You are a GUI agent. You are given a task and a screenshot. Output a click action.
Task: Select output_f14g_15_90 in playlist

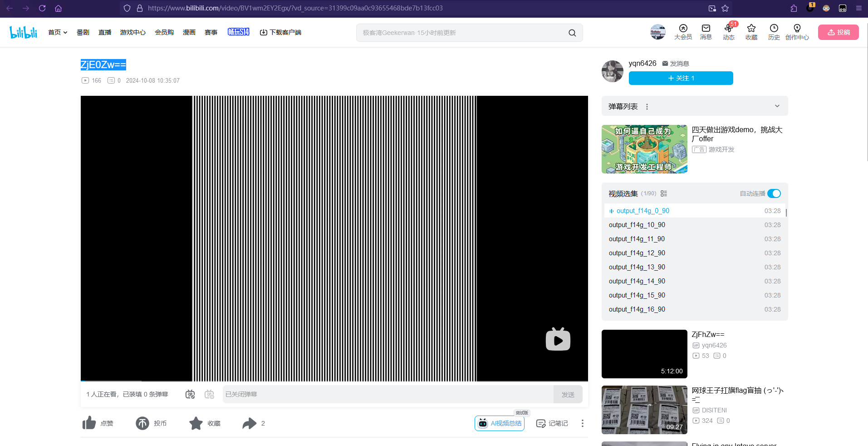(x=695, y=295)
